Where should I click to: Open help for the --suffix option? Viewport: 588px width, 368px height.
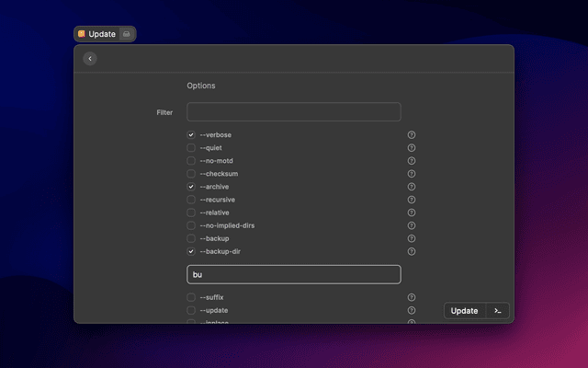tap(412, 297)
